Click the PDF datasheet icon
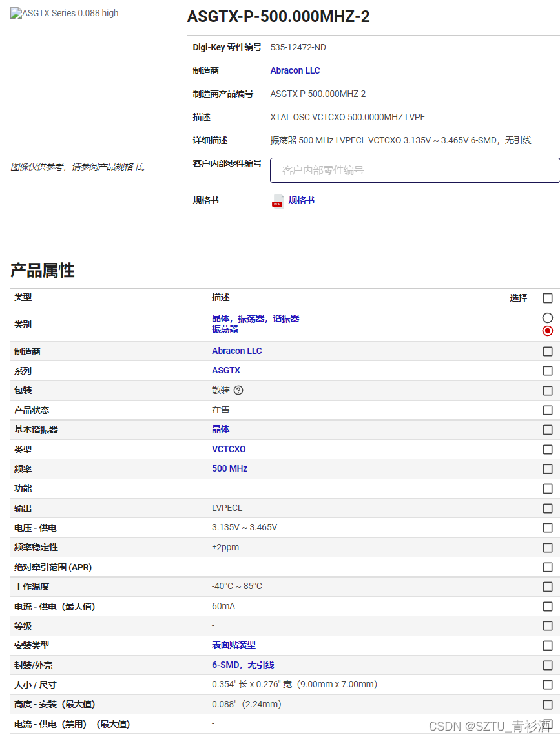Viewport: 560px width, 739px height. pyautogui.click(x=278, y=202)
